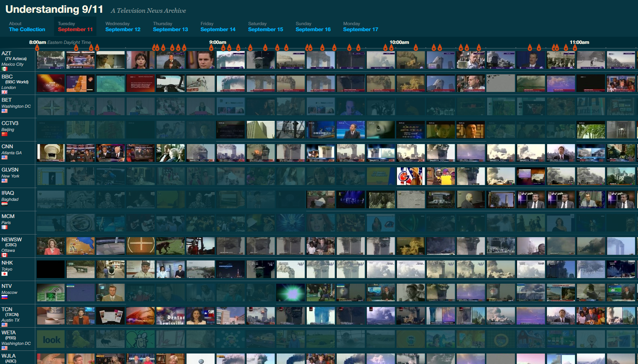Screen dimensions: 638x364
Task: Select the MCM channel label
Action: point(8,216)
